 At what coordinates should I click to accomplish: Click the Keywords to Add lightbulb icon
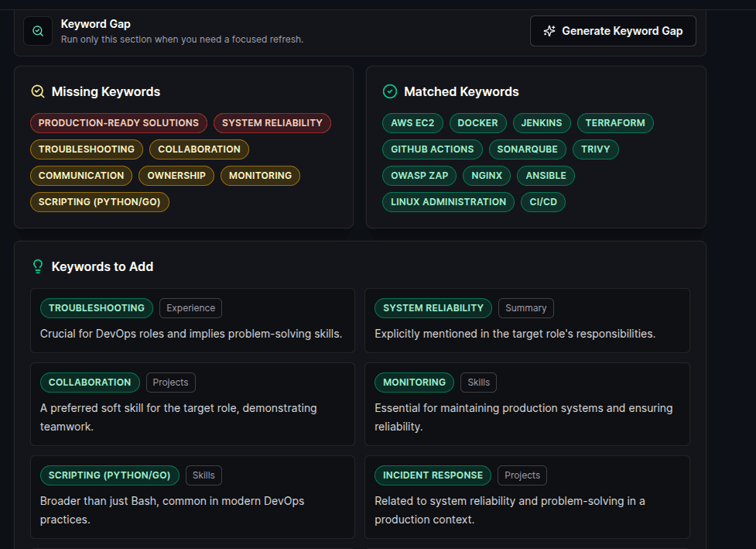coord(38,266)
